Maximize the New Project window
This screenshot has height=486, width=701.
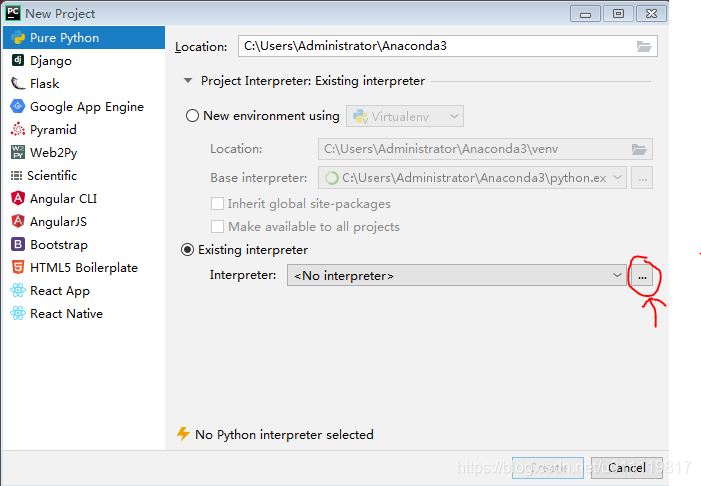point(618,13)
